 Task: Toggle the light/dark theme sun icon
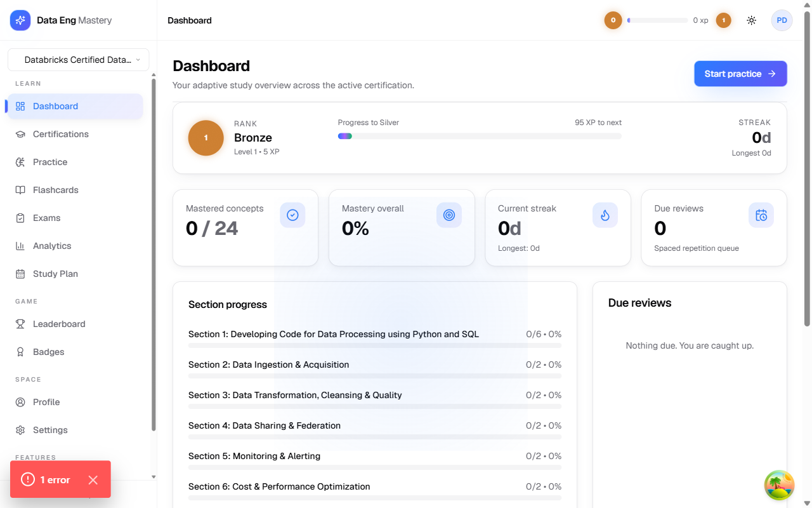(x=752, y=20)
